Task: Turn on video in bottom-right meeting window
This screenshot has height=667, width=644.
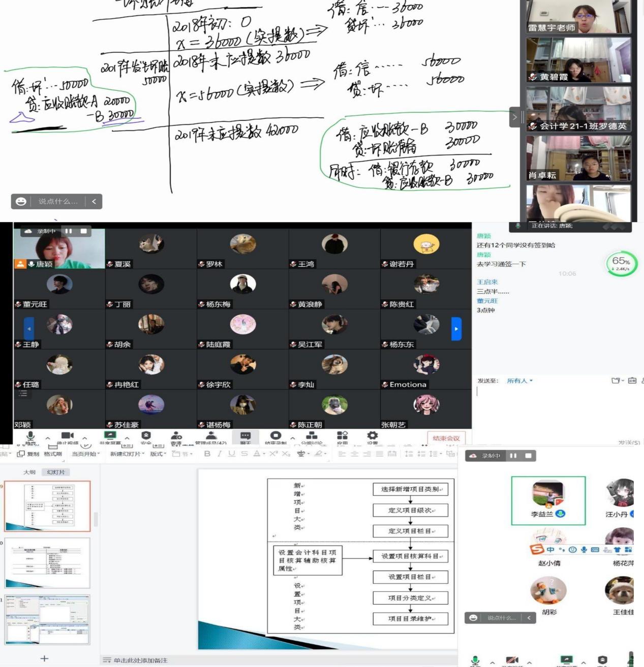Action: (512, 660)
